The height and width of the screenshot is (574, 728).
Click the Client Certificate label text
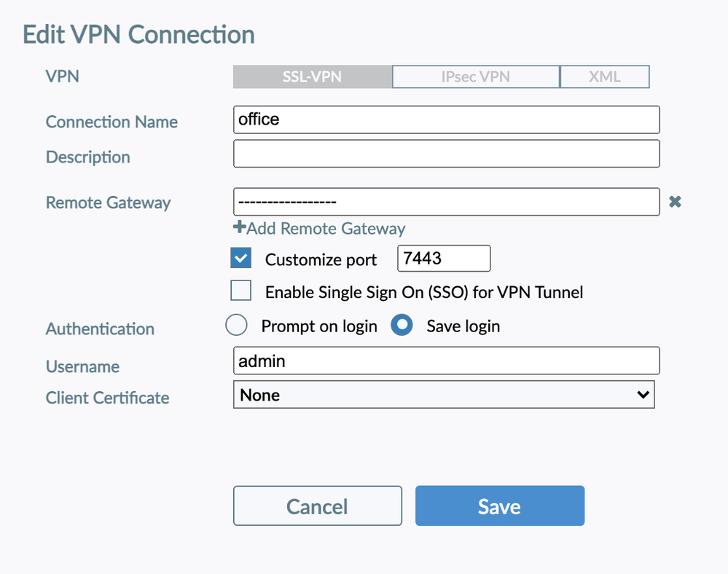tap(107, 398)
